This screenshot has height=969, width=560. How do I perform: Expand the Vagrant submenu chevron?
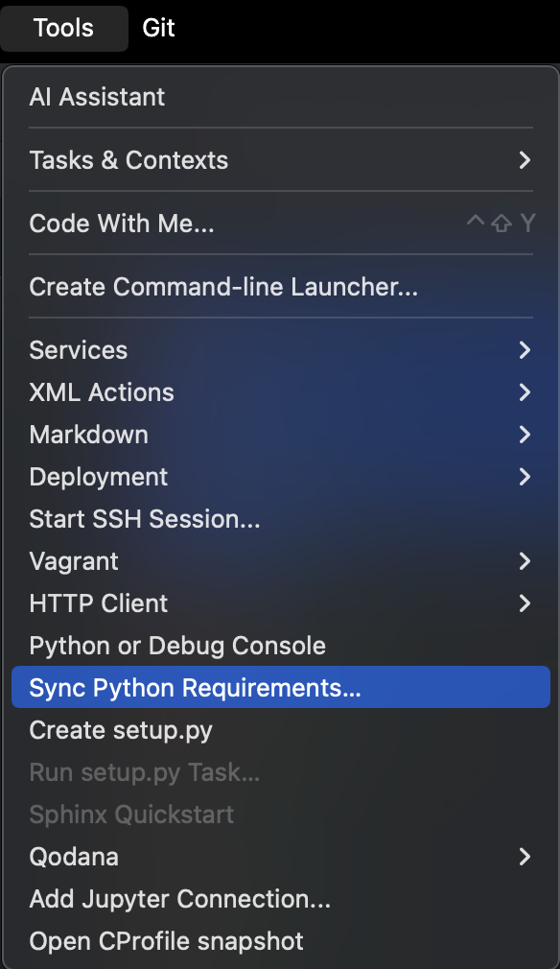click(x=525, y=561)
